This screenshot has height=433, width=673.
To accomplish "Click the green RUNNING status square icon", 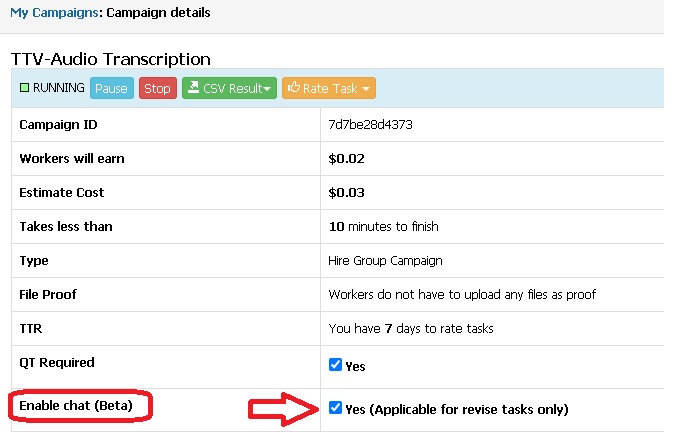I will click(x=24, y=88).
